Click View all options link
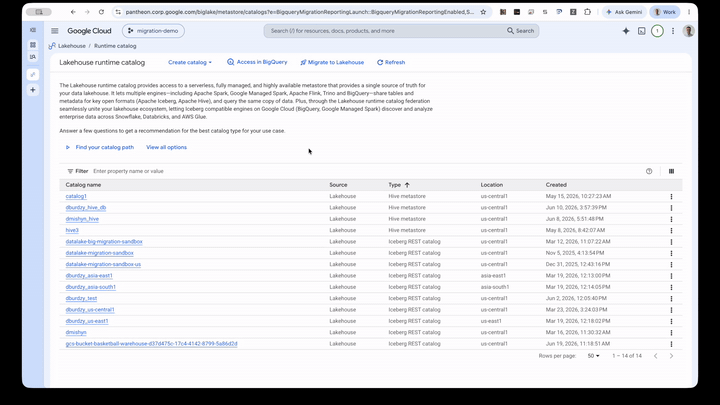 click(x=166, y=147)
